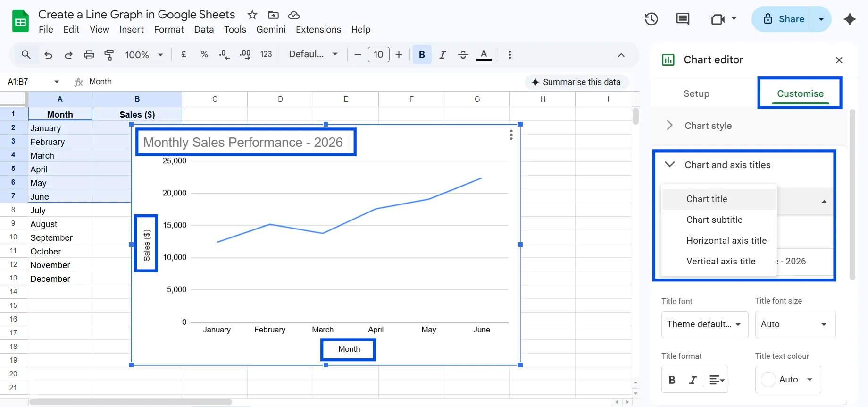Click the Share button
This screenshot has height=407, width=868.
tap(784, 19)
